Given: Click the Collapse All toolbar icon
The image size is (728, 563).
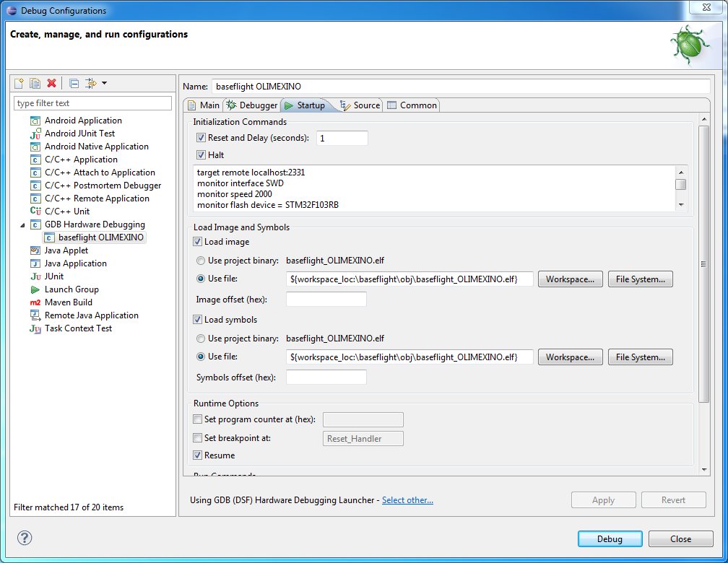Looking at the screenshot, I should point(74,83).
